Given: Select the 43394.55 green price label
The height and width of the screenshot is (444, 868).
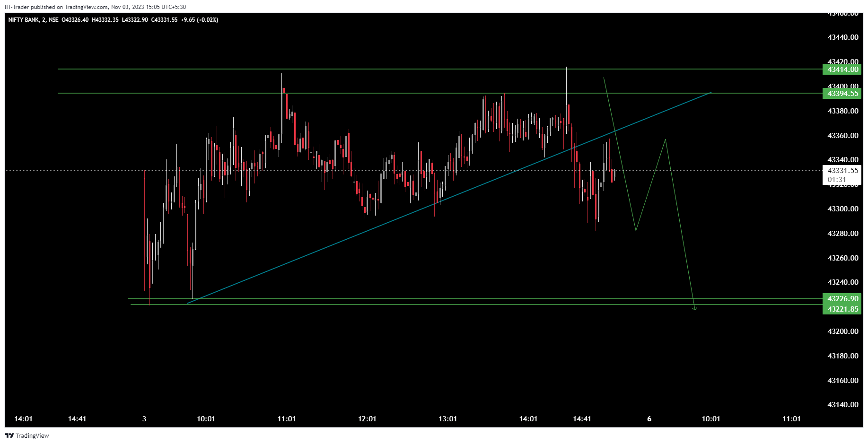Looking at the screenshot, I should point(842,94).
